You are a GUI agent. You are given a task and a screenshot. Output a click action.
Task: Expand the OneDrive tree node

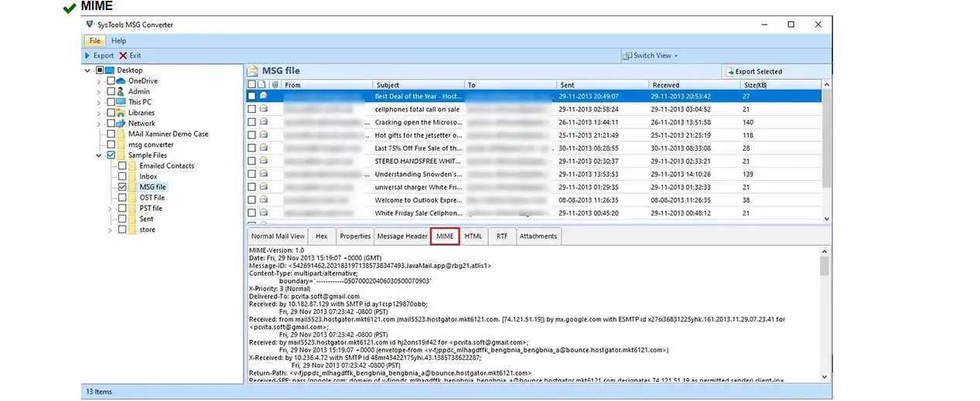(x=98, y=81)
